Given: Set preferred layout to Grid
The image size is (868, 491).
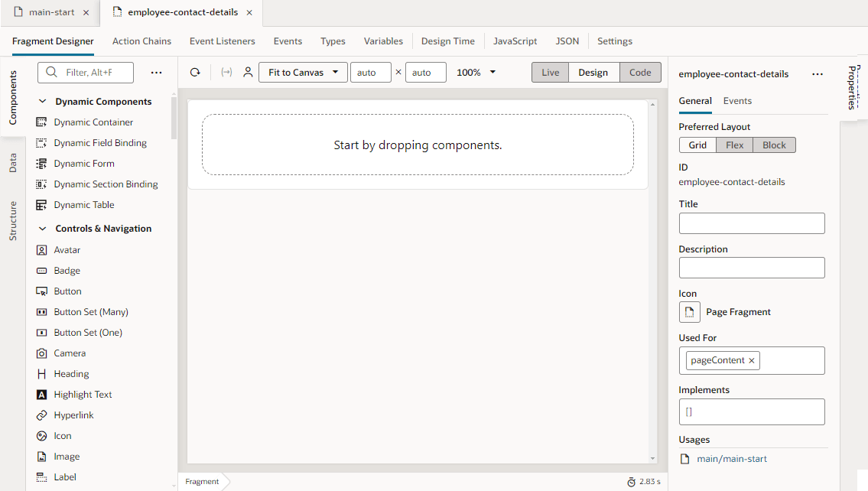Looking at the screenshot, I should coord(697,145).
